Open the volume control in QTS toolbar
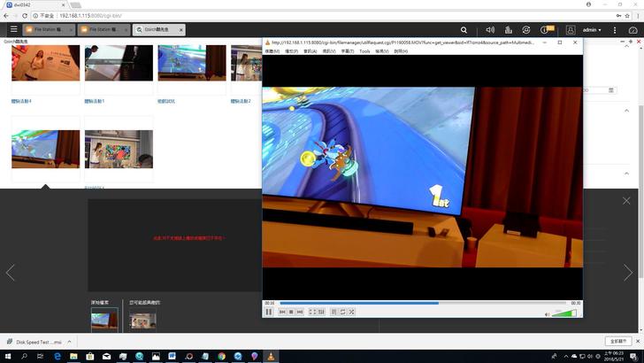The height and width of the screenshot is (363, 644). 490,30
